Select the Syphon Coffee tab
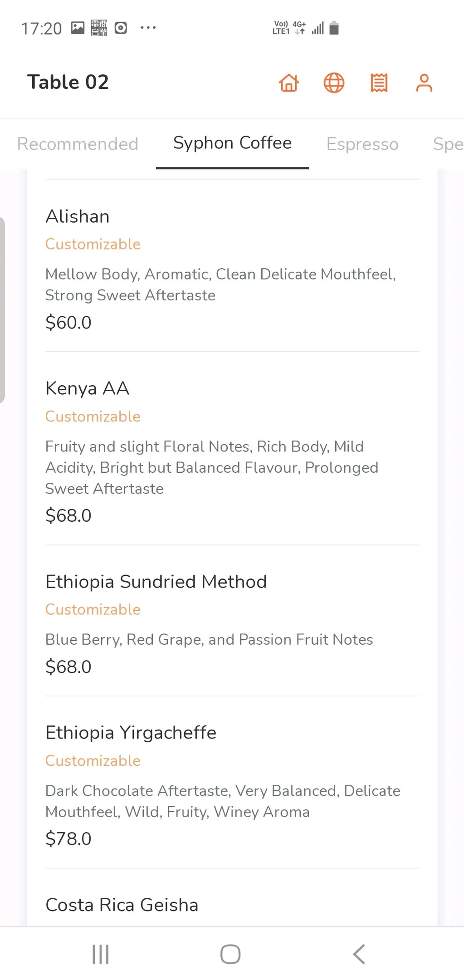Viewport: 464px width, 980px height. (x=232, y=143)
